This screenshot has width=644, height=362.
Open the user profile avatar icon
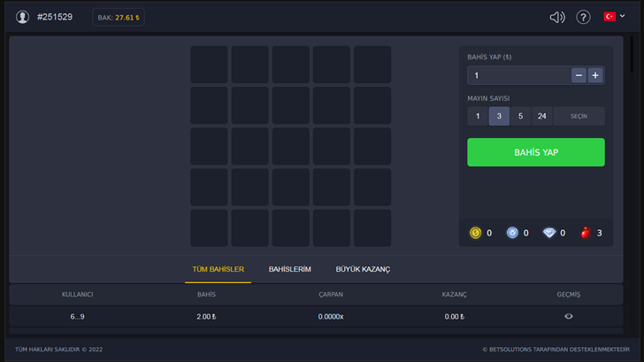(x=23, y=17)
